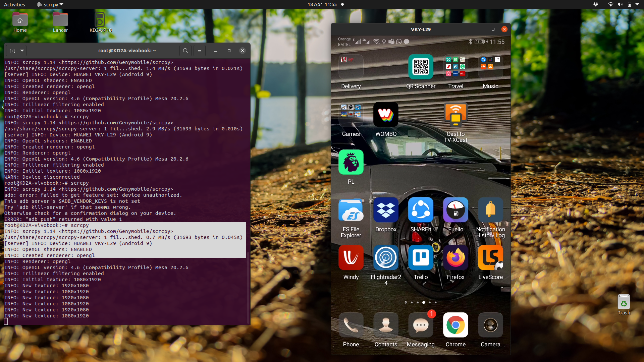Open the Activities overview
This screenshot has height=362, width=644.
(x=14, y=4)
